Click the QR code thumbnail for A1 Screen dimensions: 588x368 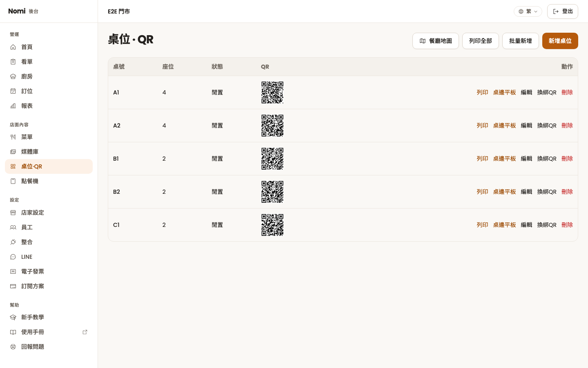coord(272,92)
